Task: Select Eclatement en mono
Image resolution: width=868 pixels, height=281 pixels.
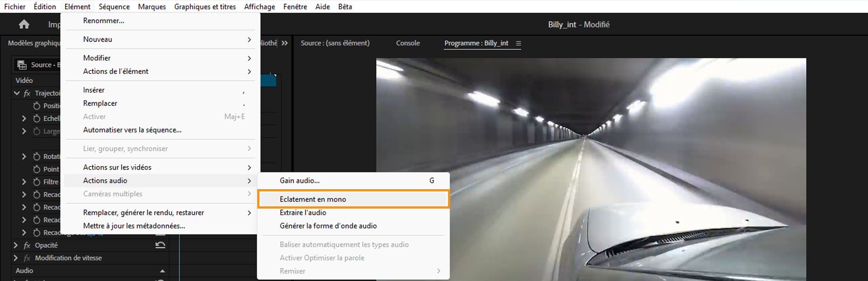Action: pyautogui.click(x=354, y=199)
